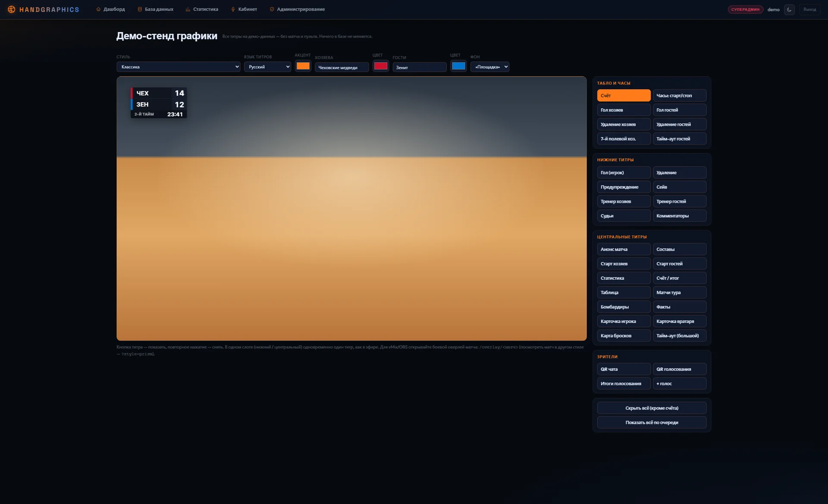Show the Бомбардиры title
The height and width of the screenshot is (504, 828).
pos(624,307)
